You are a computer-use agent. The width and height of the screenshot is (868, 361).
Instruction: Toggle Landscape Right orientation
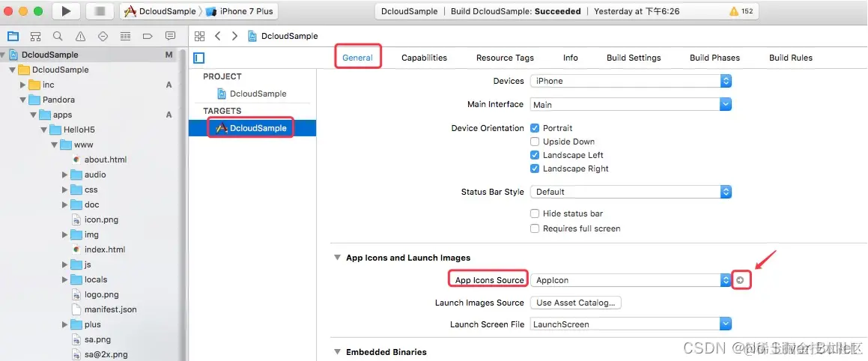(x=535, y=169)
